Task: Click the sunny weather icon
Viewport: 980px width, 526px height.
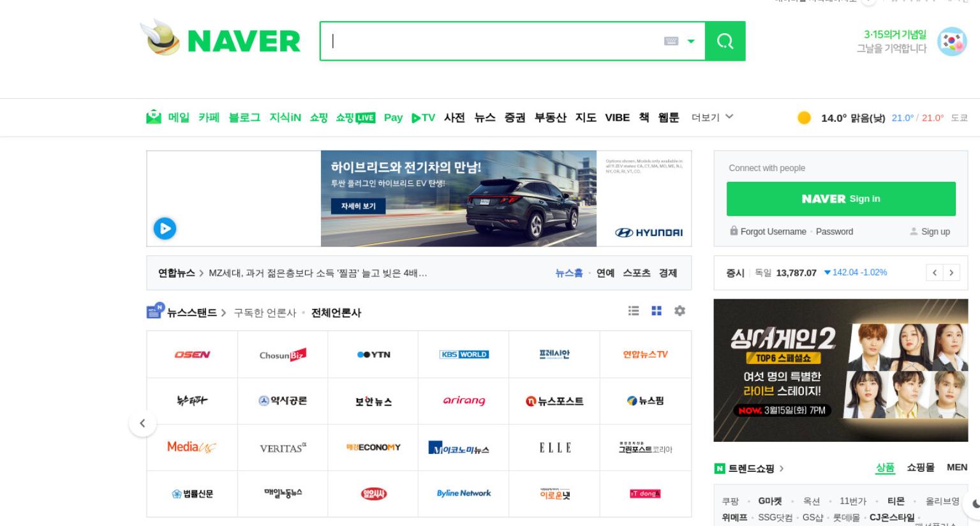Action: tap(804, 117)
